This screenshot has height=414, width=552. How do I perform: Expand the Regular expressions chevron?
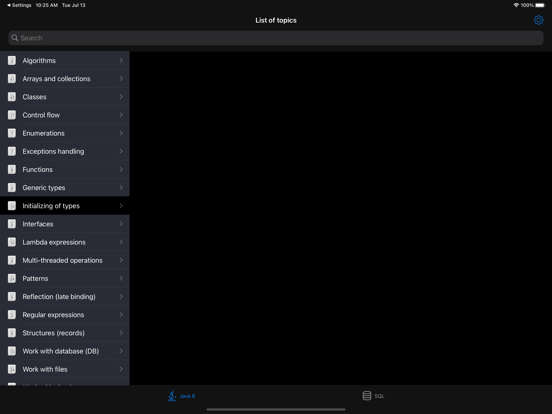(x=121, y=314)
